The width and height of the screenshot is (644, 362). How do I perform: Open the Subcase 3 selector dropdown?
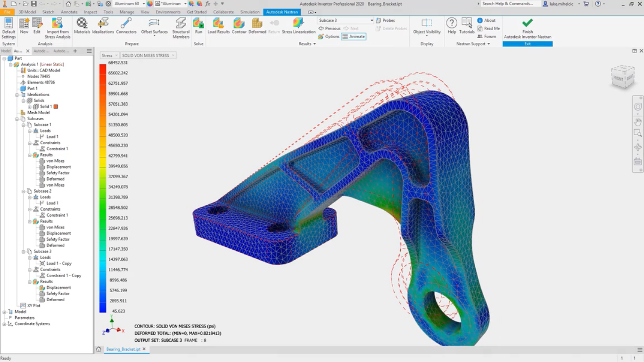[346, 20]
